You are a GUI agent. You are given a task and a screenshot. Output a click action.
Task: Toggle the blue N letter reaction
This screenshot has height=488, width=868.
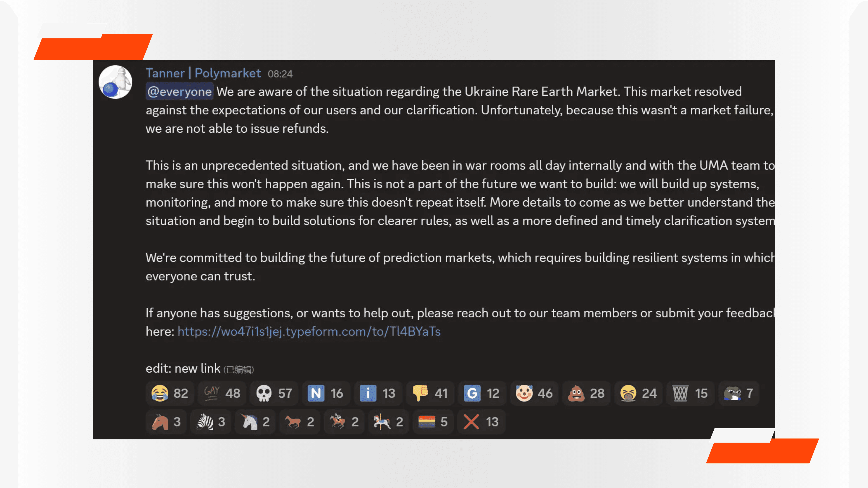point(325,393)
